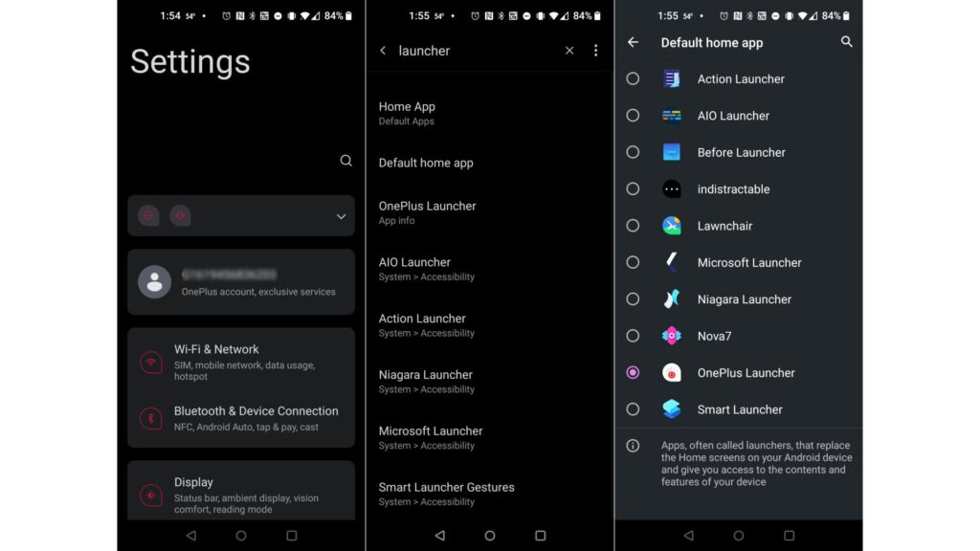This screenshot has width=980, height=551.
Task: Select Microsoft Launcher radio button
Action: (x=633, y=262)
